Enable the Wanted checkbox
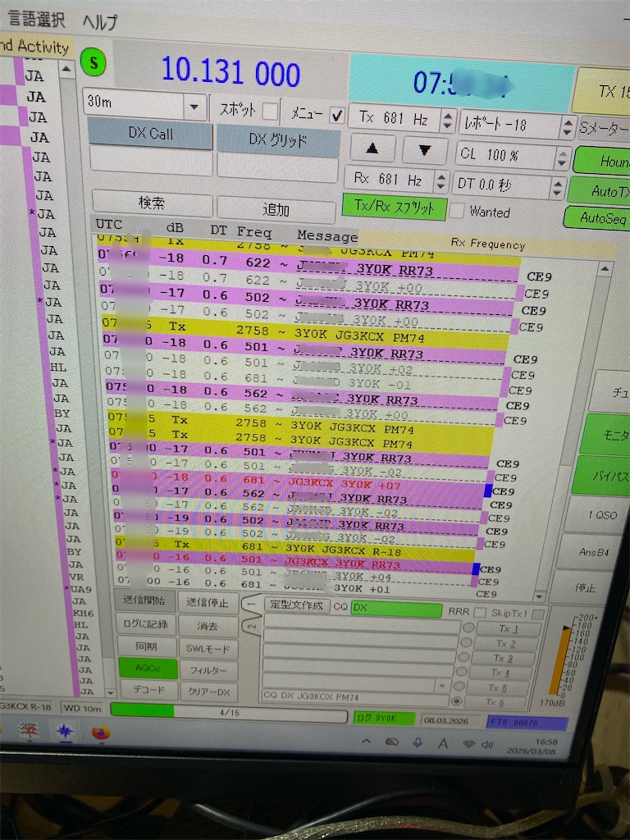The image size is (630, 840). pos(456,210)
